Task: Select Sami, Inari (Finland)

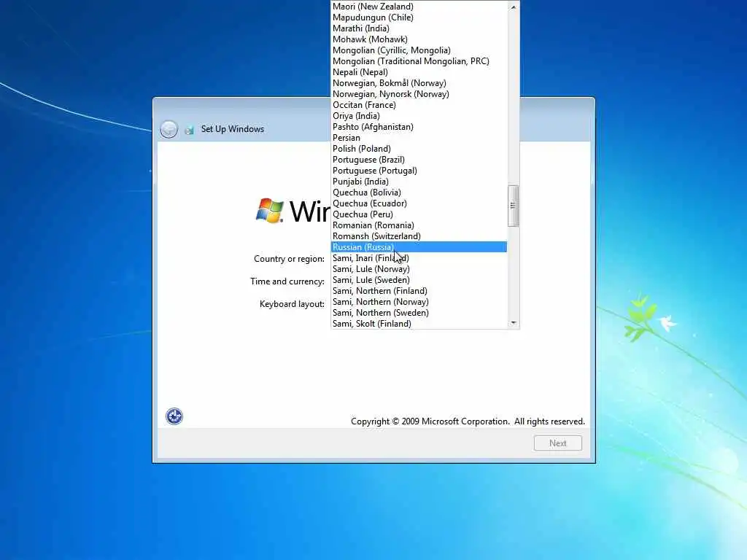Action: [419, 259]
